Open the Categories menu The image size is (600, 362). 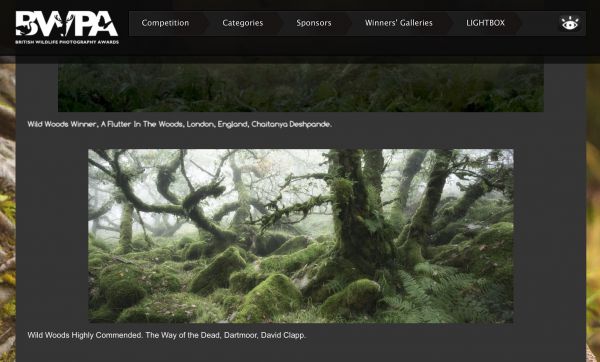click(243, 23)
